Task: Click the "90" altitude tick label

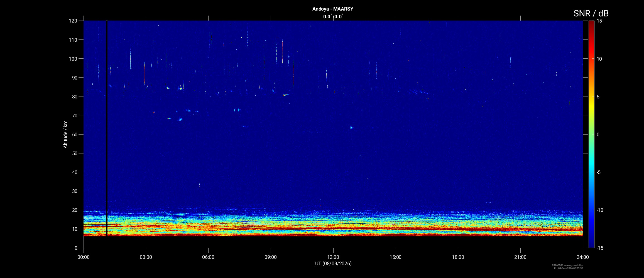Action: (74, 78)
